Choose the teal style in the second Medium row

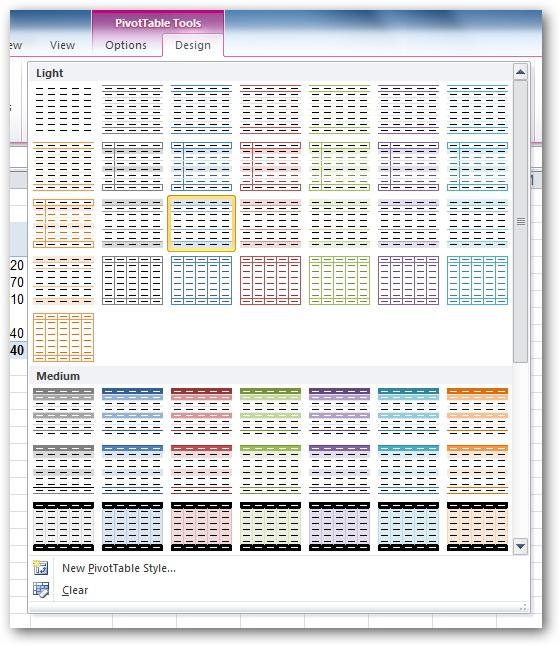coord(408,469)
